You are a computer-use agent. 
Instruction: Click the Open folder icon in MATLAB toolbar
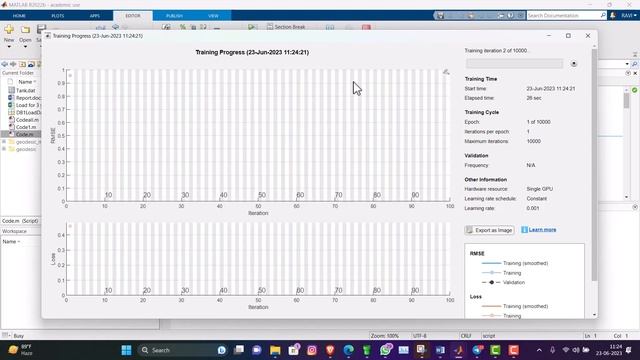pyautogui.click(x=25, y=29)
